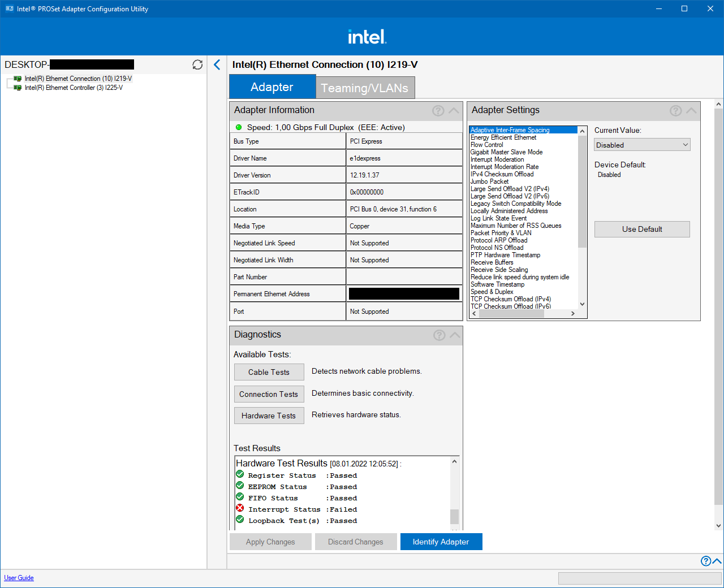Image resolution: width=724 pixels, height=588 pixels.
Task: Click the e1dexpress driver name value
Action: click(x=365, y=158)
